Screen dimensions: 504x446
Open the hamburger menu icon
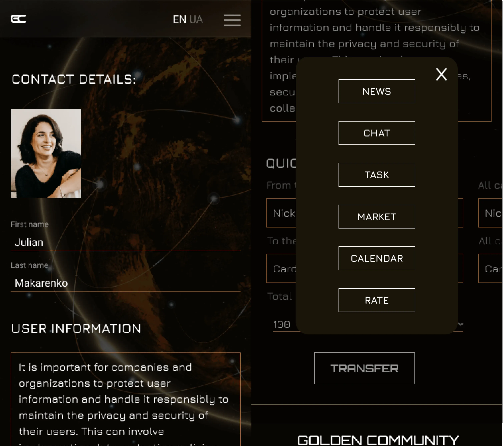tap(232, 20)
